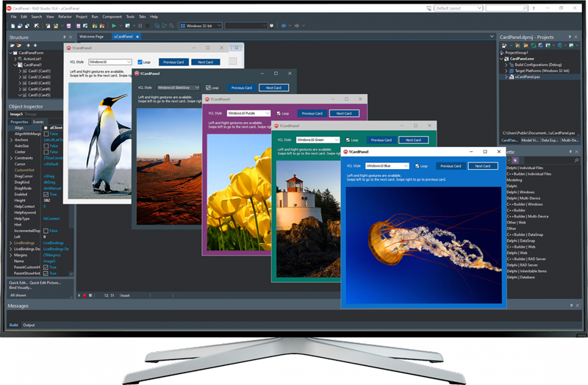Toggle Loop checkbox in Windows10 Blue window
588x385 pixels.
click(x=417, y=166)
